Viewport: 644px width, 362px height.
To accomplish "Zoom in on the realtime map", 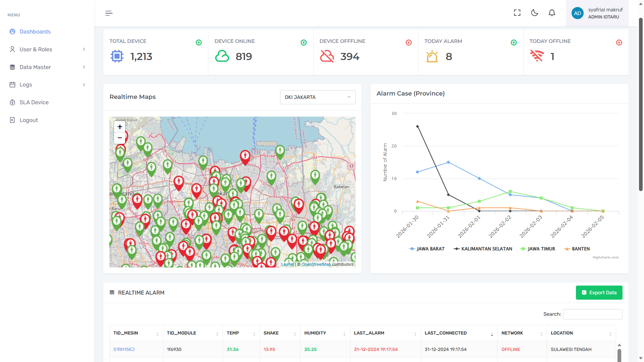I will click(x=120, y=127).
